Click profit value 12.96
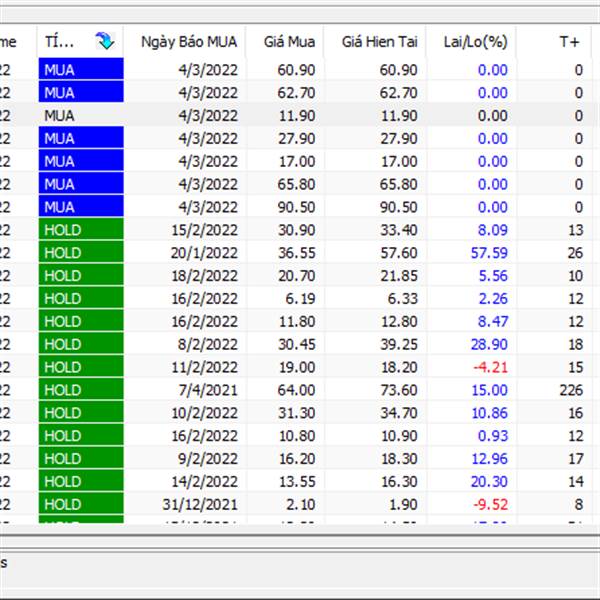The height and width of the screenshot is (600, 600). click(x=490, y=459)
